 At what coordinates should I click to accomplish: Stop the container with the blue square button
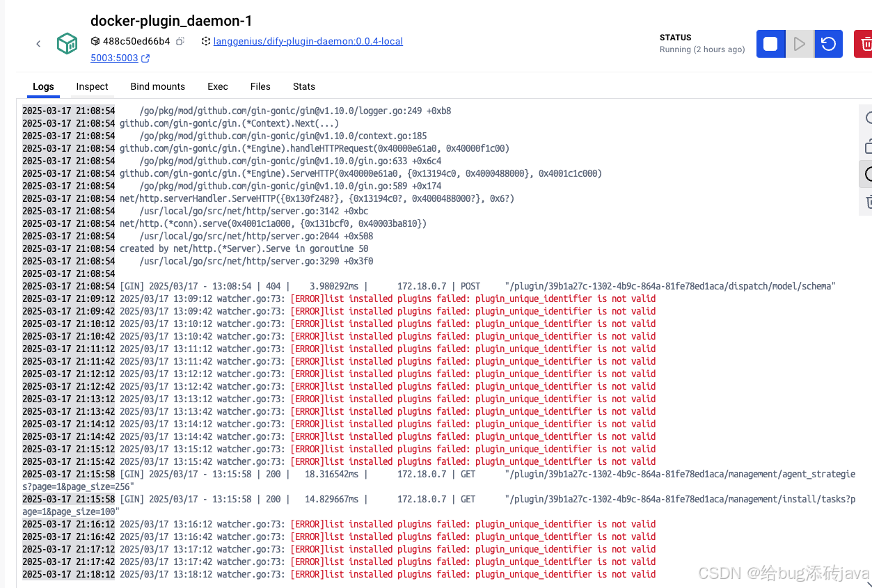[x=770, y=44]
